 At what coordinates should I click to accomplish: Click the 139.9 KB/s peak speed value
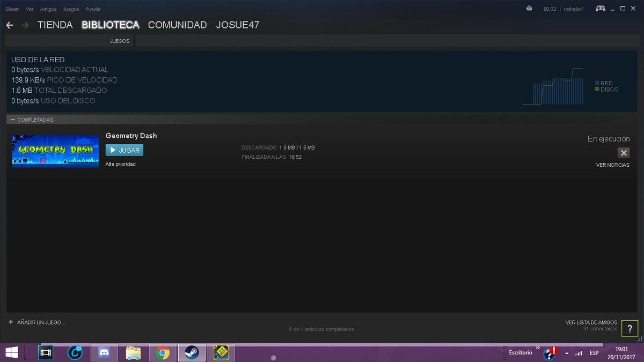[x=28, y=80]
